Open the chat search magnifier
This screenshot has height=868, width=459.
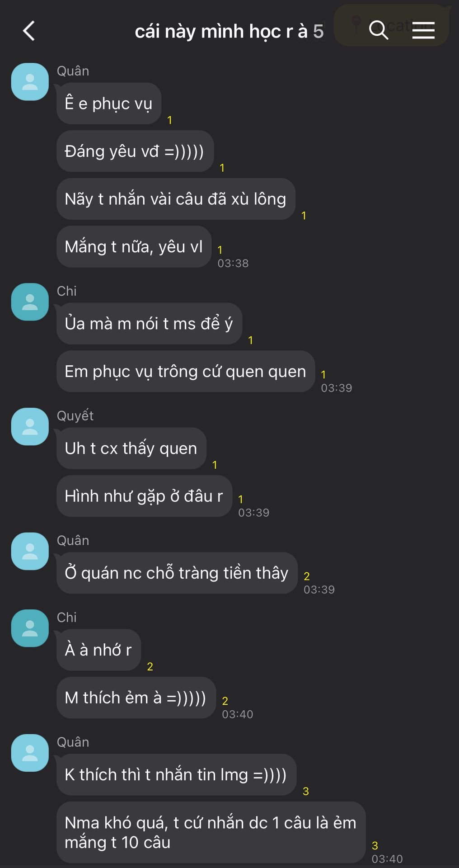(379, 30)
